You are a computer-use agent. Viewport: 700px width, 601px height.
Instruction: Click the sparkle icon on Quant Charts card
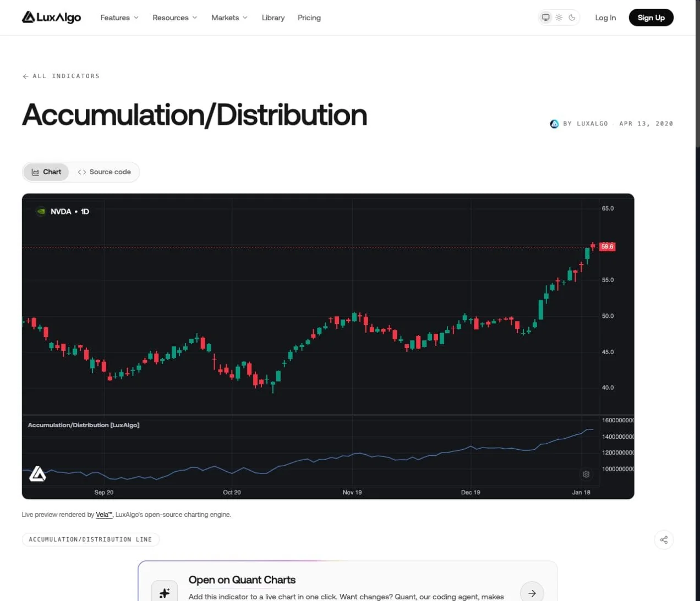click(164, 593)
